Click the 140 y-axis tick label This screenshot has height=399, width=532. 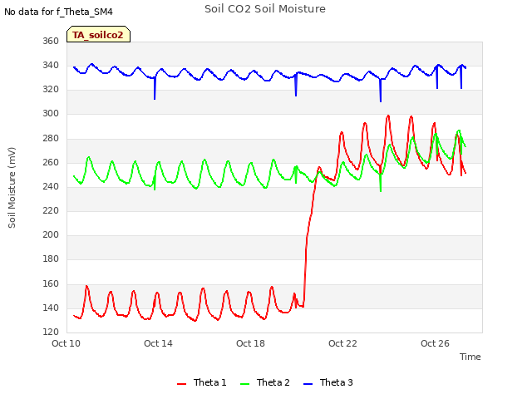tap(51, 308)
